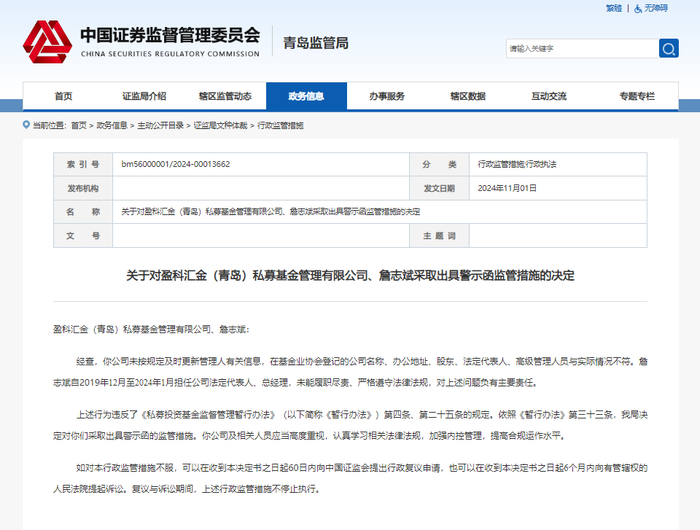Go to 互动交流 navigation tab

click(549, 96)
